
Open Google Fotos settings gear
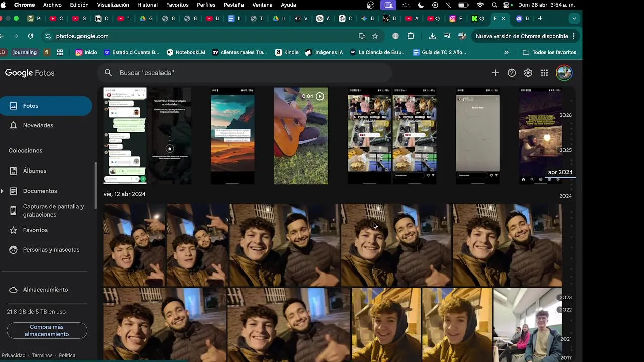click(528, 73)
